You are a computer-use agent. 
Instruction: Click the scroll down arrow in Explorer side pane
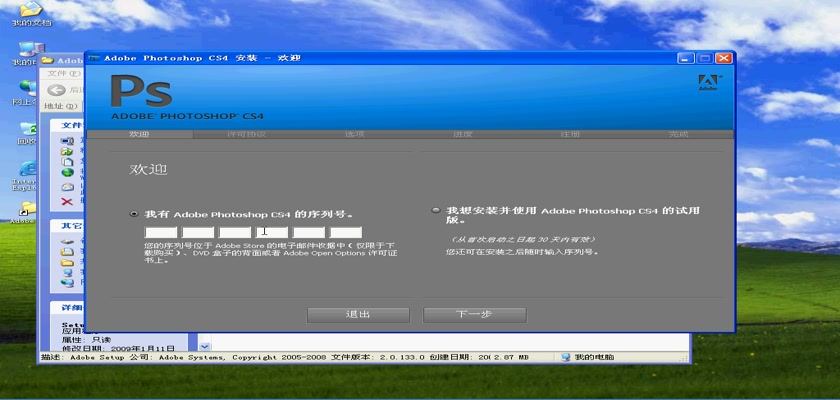click(x=205, y=346)
